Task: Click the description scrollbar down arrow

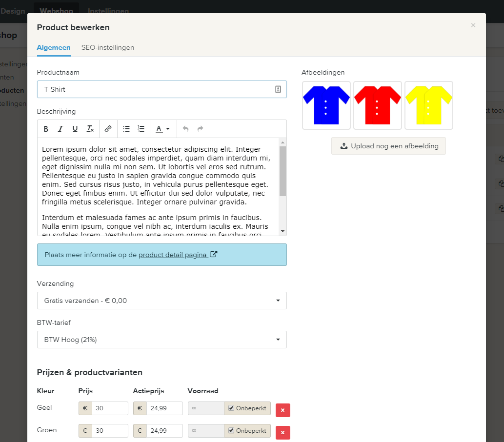Action: click(x=283, y=231)
